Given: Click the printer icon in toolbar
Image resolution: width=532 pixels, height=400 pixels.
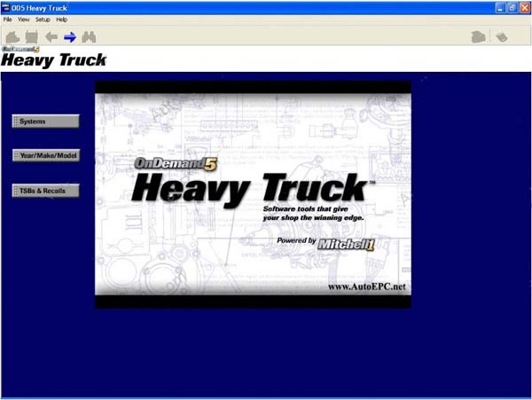Looking at the screenshot, I should tap(479, 36).
